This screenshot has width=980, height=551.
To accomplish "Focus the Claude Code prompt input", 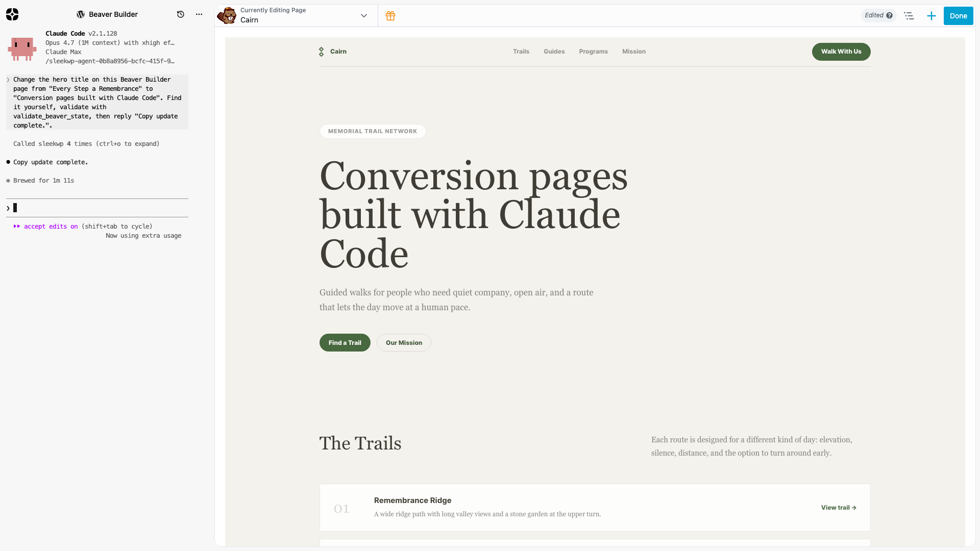I will (97, 208).
